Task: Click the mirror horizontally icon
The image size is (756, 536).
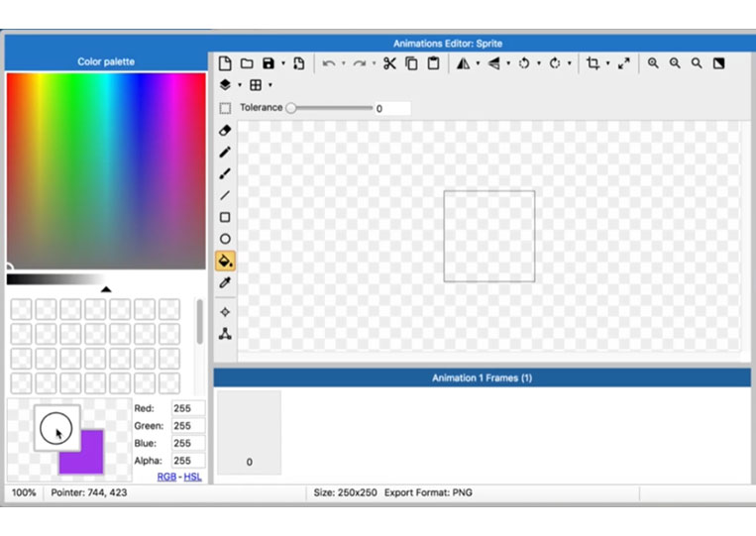Action: [464, 63]
